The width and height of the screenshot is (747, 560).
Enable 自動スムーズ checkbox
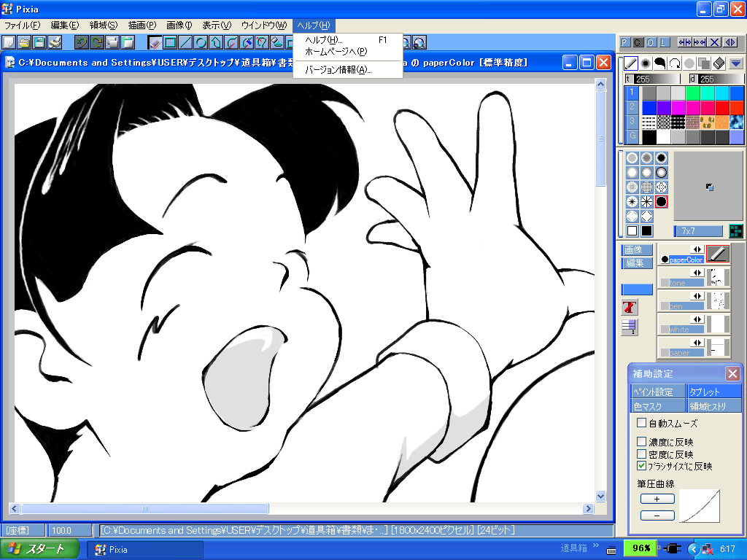click(x=642, y=423)
